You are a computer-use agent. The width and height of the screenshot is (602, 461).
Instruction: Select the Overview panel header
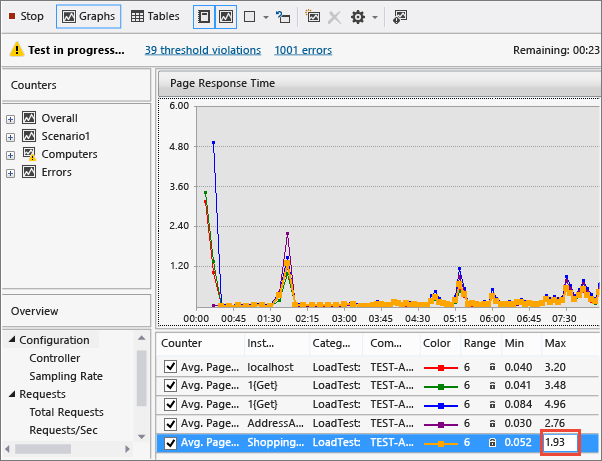(76, 311)
